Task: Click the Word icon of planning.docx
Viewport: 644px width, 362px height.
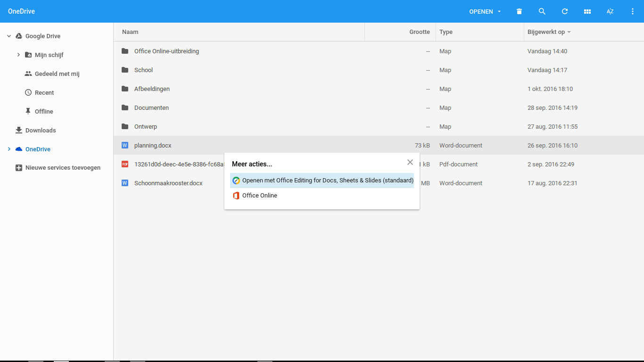Action: coord(125,145)
